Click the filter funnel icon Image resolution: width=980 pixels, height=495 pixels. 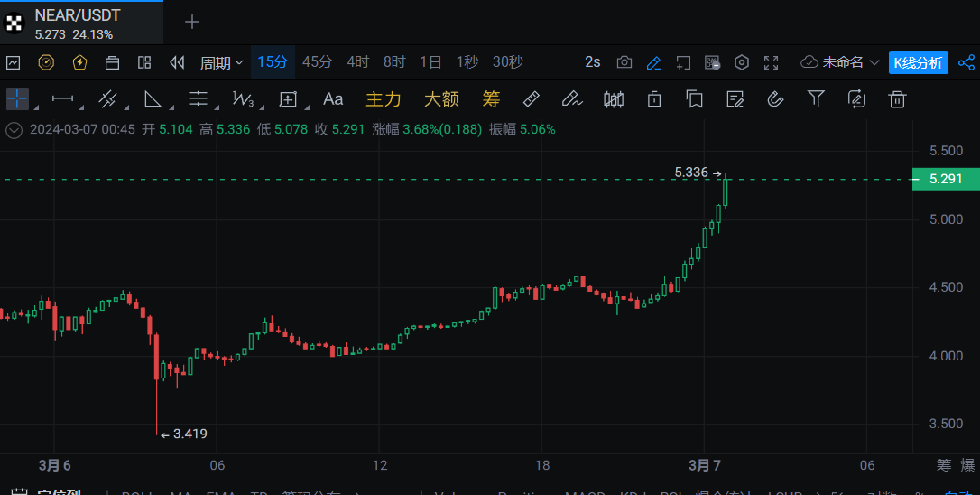pyautogui.click(x=816, y=98)
